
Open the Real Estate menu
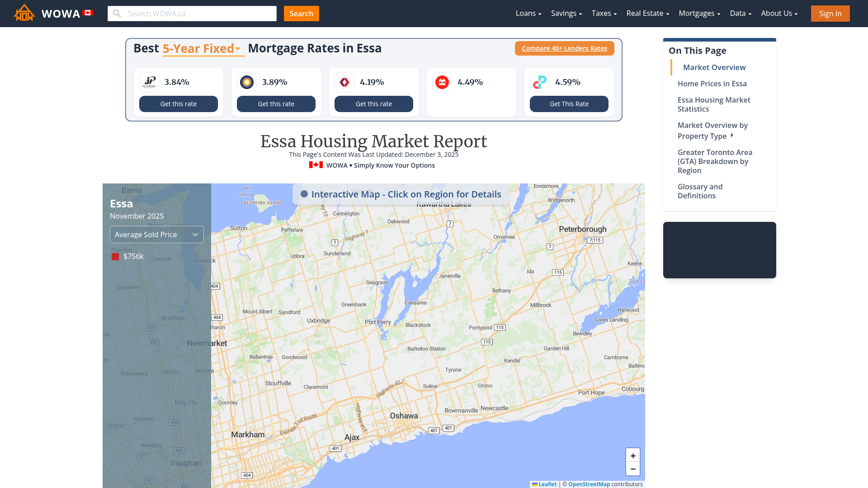[x=647, y=13]
